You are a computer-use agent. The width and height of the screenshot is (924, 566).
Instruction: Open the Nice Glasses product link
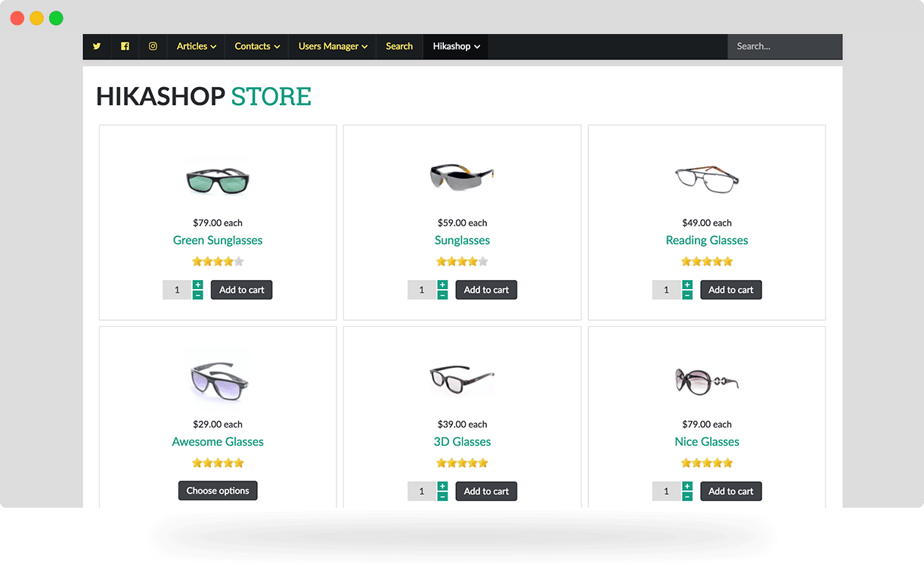707,442
